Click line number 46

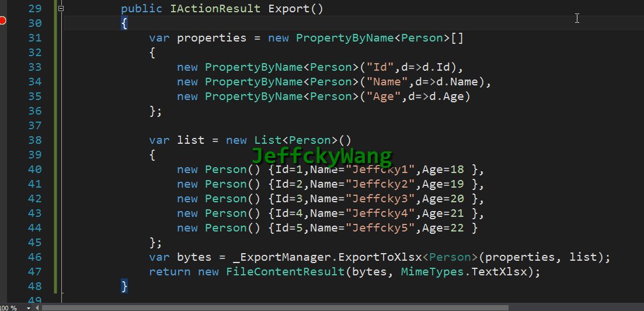(x=35, y=258)
